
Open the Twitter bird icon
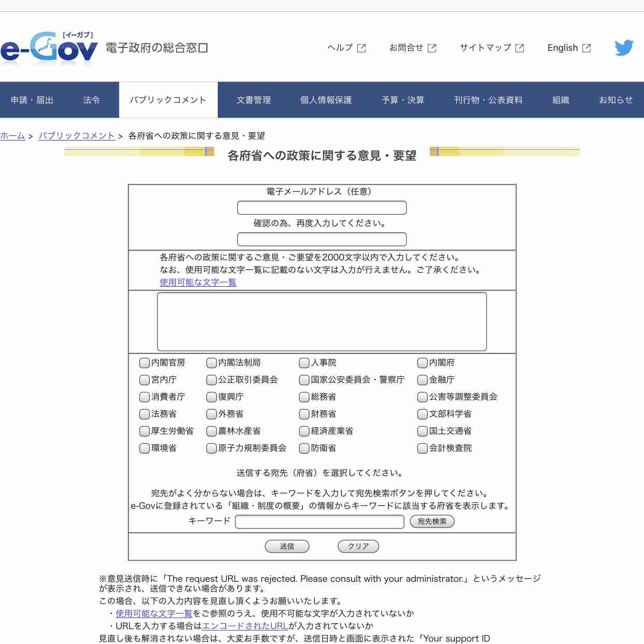pos(624,48)
